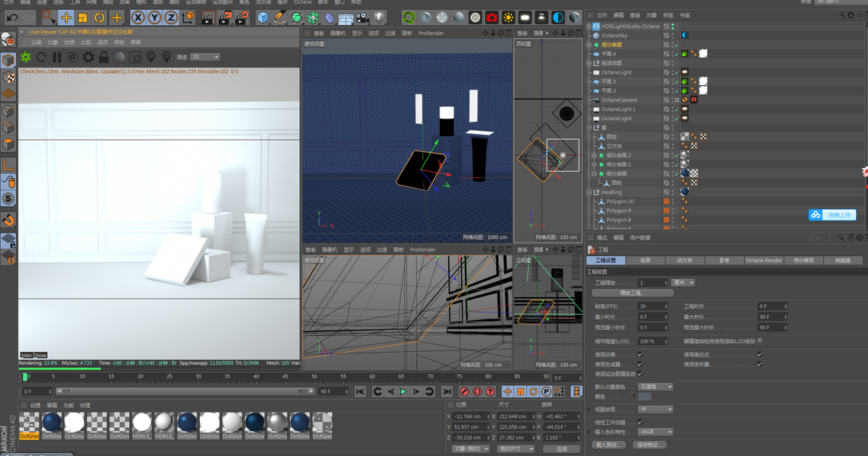Expand 细分曲面.1 object in tree
The width and height of the screenshot is (868, 456).
(x=594, y=165)
